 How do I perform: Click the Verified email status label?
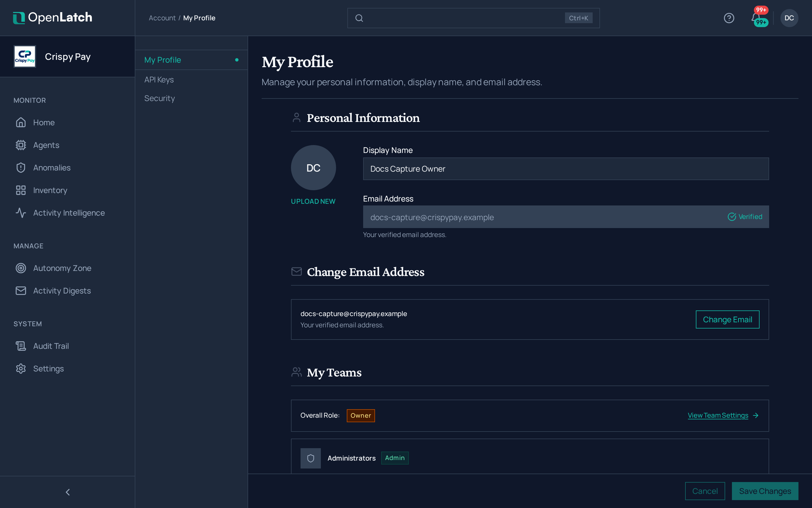(x=745, y=217)
